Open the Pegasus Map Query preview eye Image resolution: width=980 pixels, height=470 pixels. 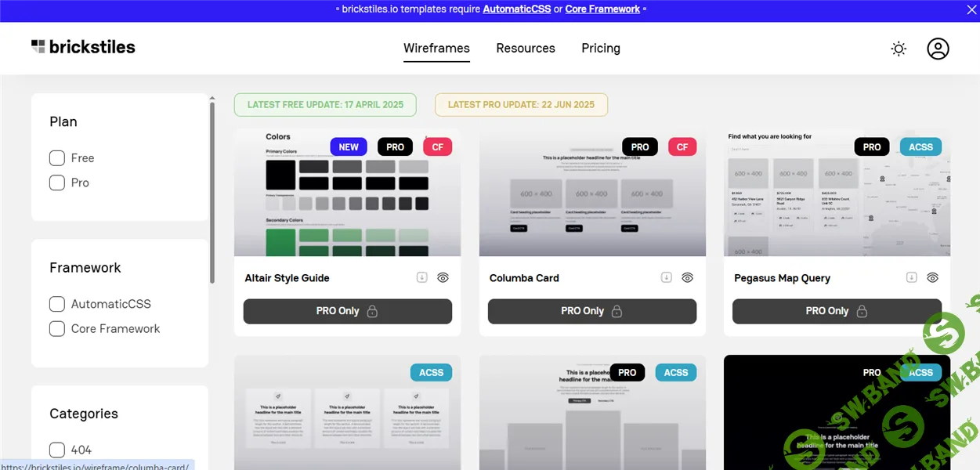932,277
